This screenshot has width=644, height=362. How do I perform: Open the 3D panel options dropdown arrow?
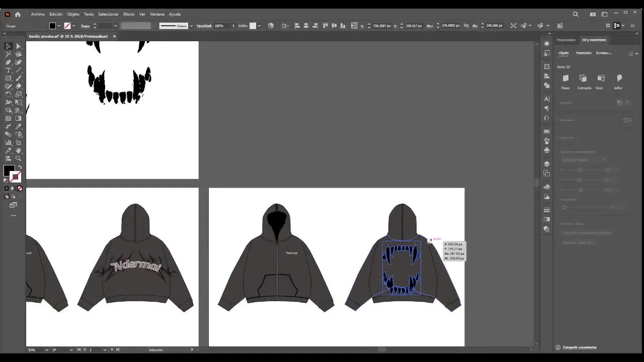[x=636, y=53]
